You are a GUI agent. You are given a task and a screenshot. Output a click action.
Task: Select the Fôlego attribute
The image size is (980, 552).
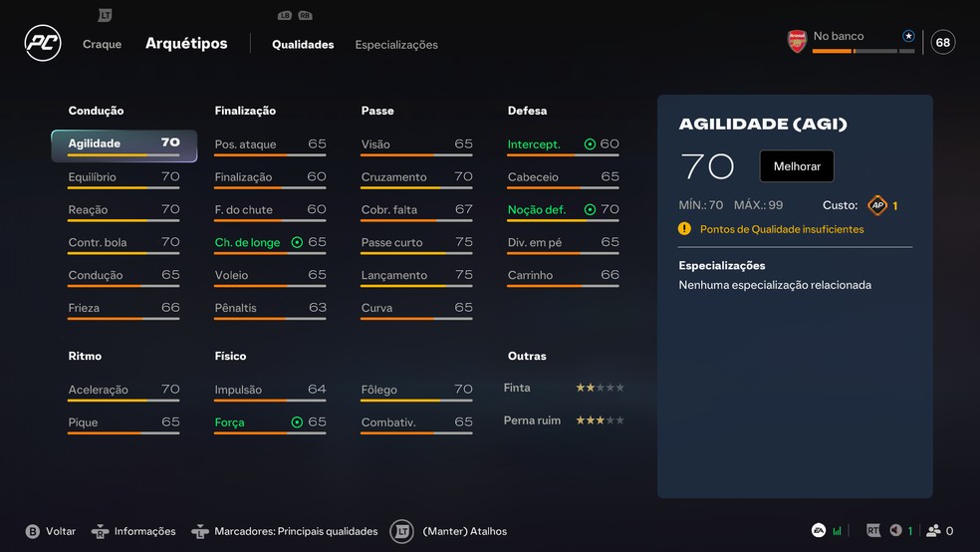point(416,391)
